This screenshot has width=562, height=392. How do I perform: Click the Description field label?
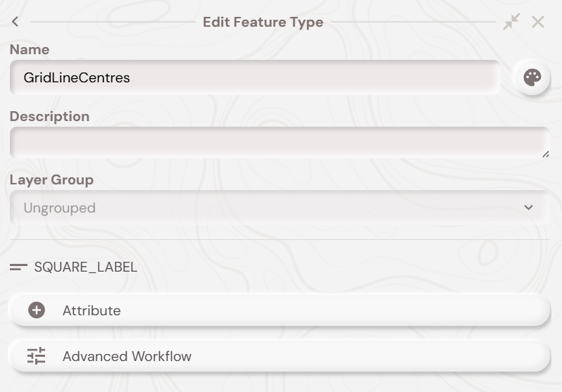(49, 116)
